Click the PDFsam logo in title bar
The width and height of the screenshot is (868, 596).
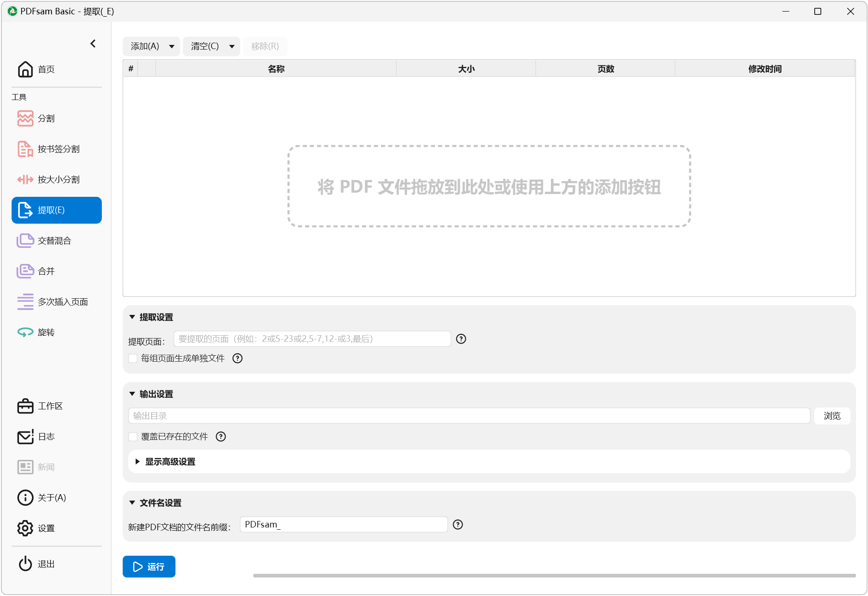[12, 11]
